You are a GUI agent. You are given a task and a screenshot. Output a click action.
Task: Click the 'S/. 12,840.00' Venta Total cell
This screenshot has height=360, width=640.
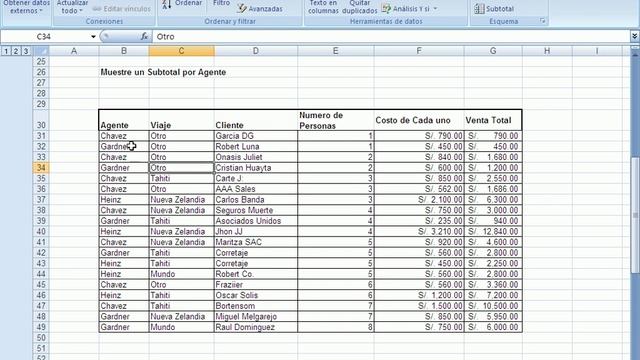pyautogui.click(x=493, y=231)
